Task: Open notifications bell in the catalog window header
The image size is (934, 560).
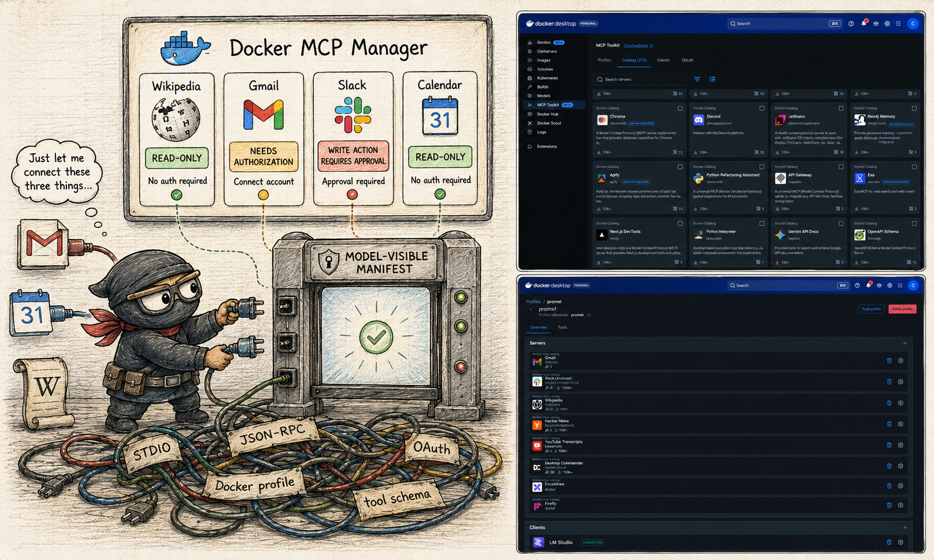Action: pos(864,24)
